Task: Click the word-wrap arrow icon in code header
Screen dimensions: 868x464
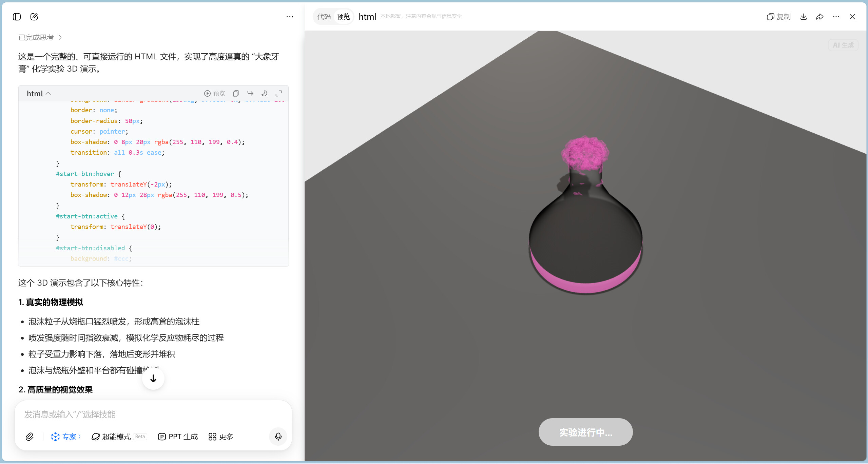Action: 250,93
